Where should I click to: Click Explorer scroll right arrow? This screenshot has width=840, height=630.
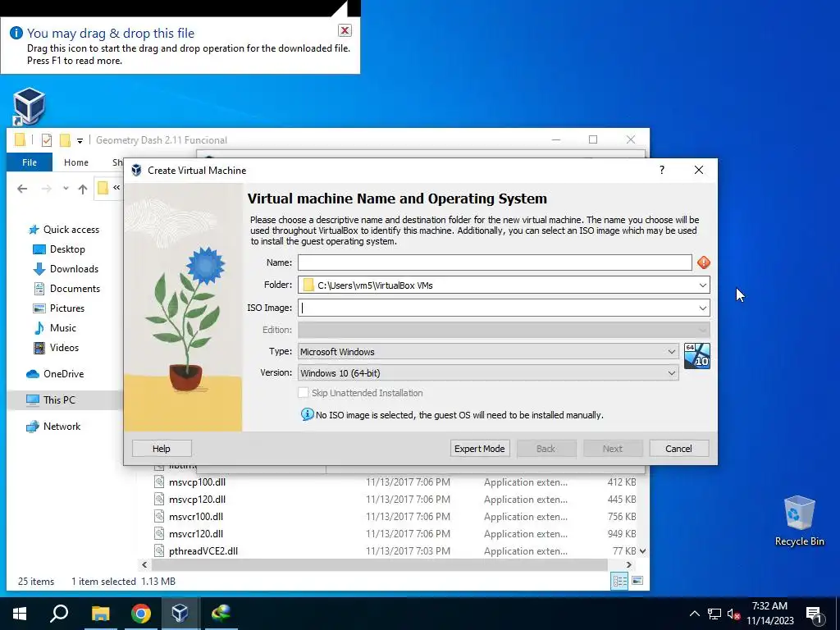click(629, 564)
